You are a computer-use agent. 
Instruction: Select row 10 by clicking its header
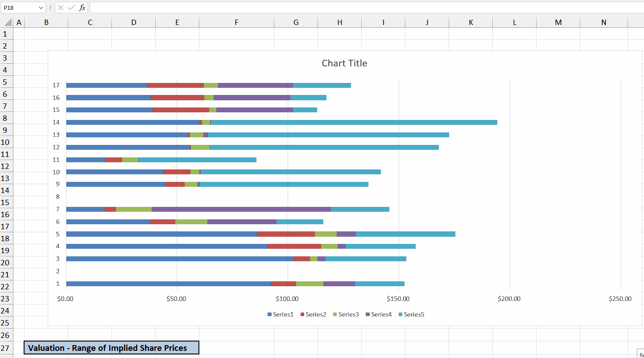(x=6, y=142)
